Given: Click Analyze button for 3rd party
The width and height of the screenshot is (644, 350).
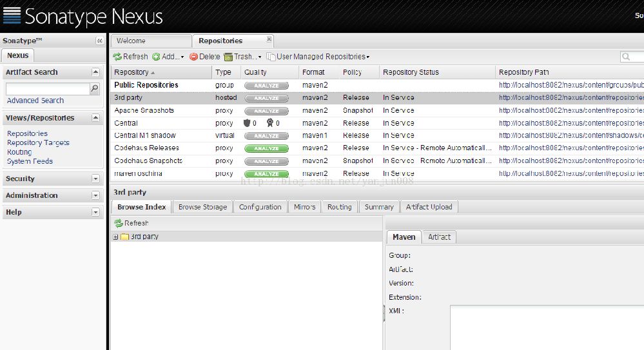Looking at the screenshot, I should pos(266,98).
